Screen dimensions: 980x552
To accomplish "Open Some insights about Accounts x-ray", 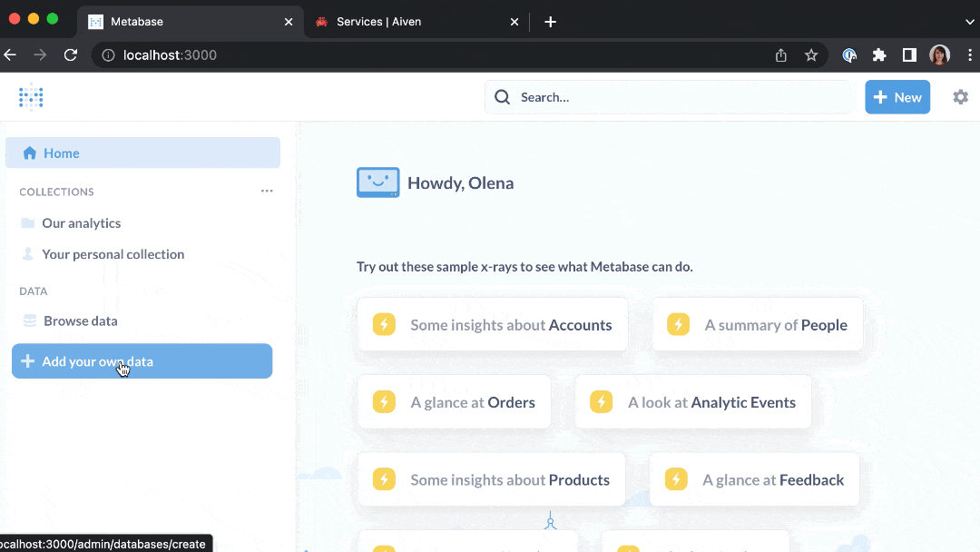I will pyautogui.click(x=493, y=324).
